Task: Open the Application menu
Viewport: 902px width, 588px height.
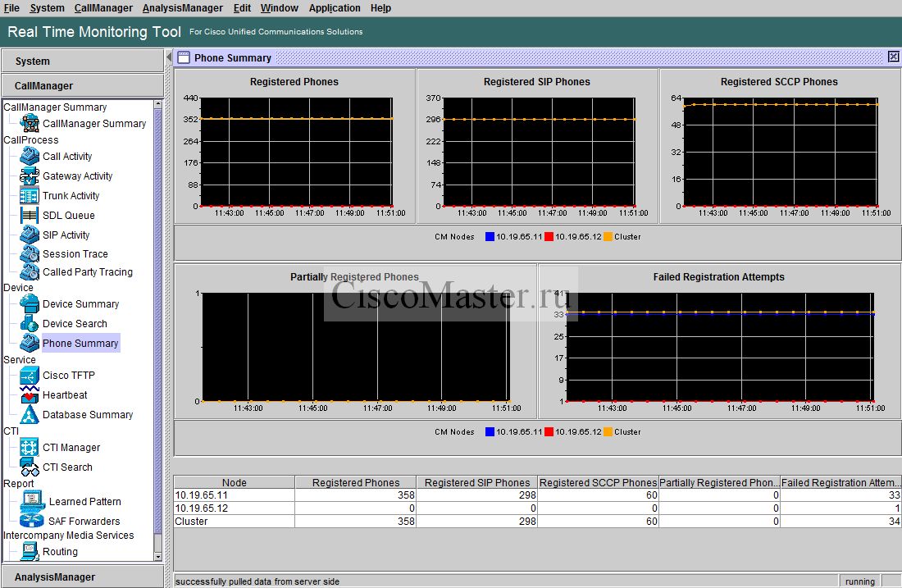Action: click(335, 8)
